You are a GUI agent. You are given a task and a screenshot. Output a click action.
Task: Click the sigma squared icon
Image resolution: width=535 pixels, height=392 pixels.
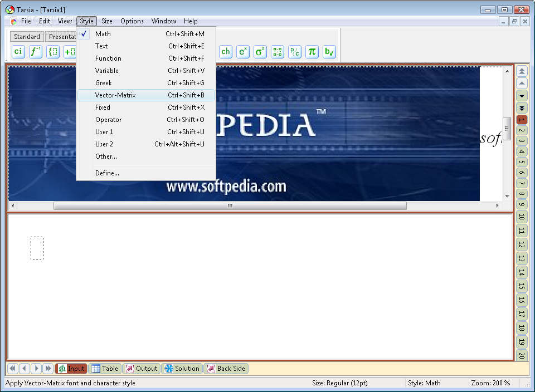point(260,52)
